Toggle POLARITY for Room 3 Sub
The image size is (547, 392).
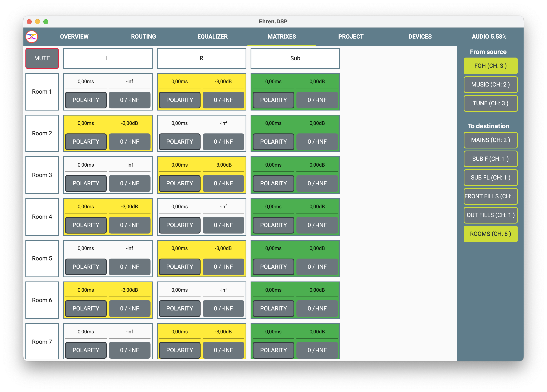273,183
